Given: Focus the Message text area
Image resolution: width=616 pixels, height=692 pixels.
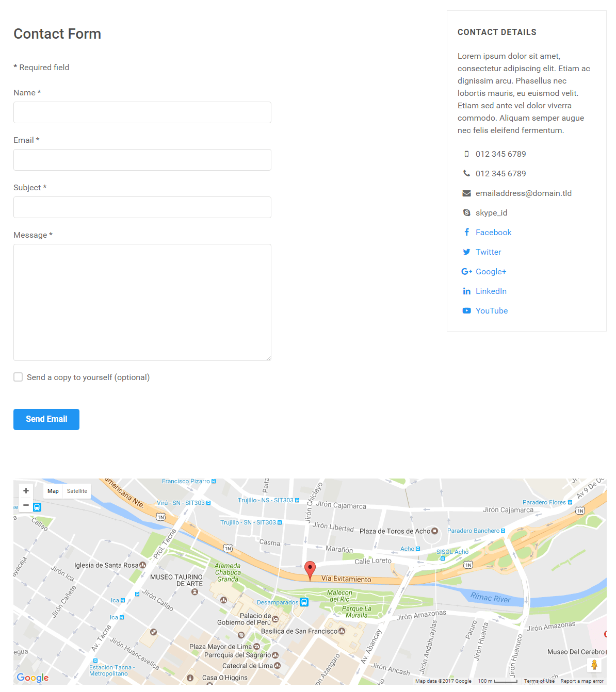Looking at the screenshot, I should 142,302.
